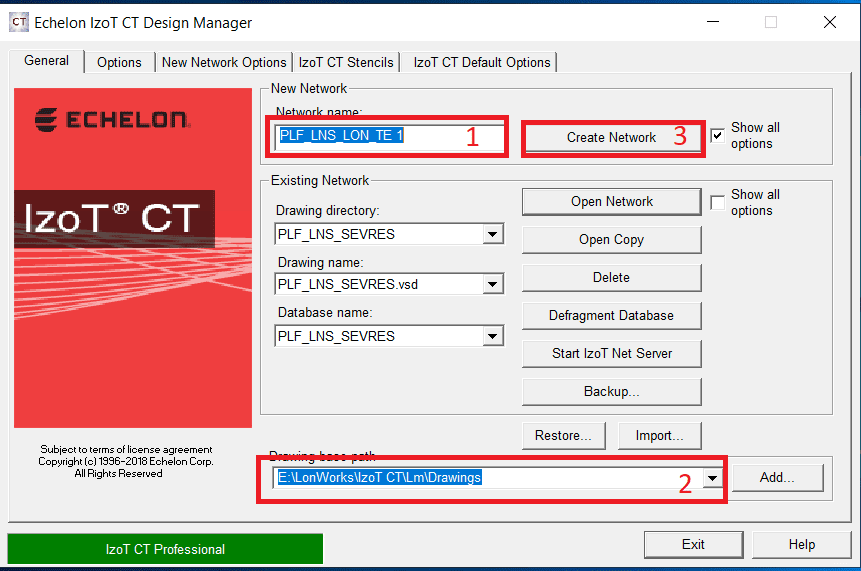Image resolution: width=861 pixels, height=571 pixels.
Task: Open the New Network Options tab
Action: coord(224,62)
